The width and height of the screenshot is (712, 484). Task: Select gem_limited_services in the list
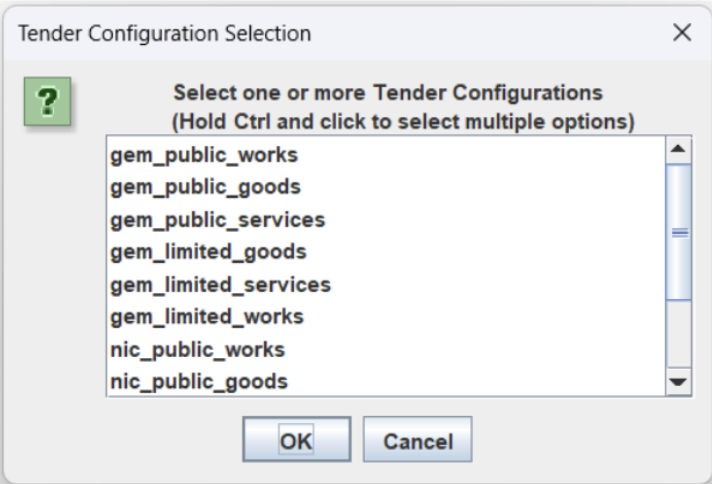click(x=220, y=285)
